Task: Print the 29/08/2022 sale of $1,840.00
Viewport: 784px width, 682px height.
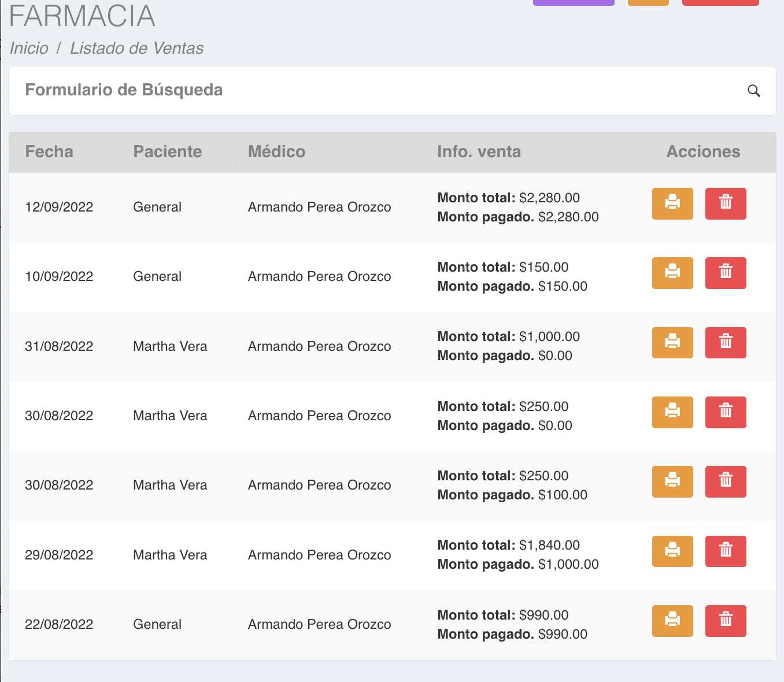Action: 672,551
